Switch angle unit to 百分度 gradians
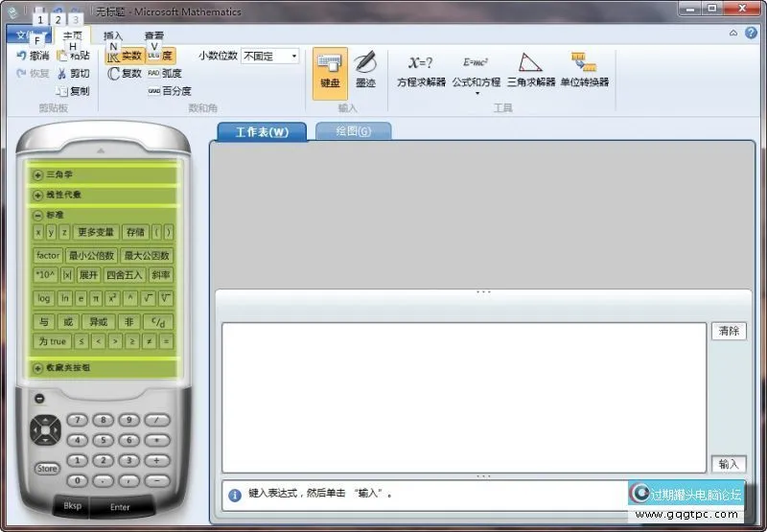This screenshot has width=767, height=532. pos(169,91)
